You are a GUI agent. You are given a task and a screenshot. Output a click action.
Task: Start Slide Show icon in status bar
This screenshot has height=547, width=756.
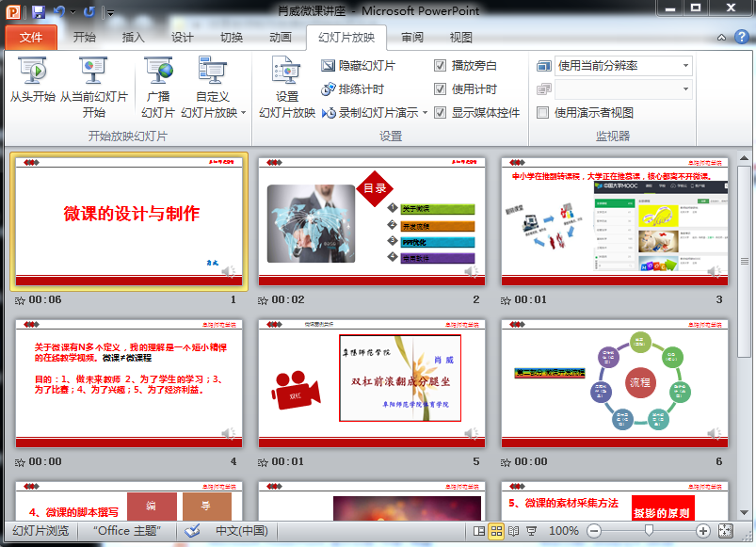pos(531,531)
